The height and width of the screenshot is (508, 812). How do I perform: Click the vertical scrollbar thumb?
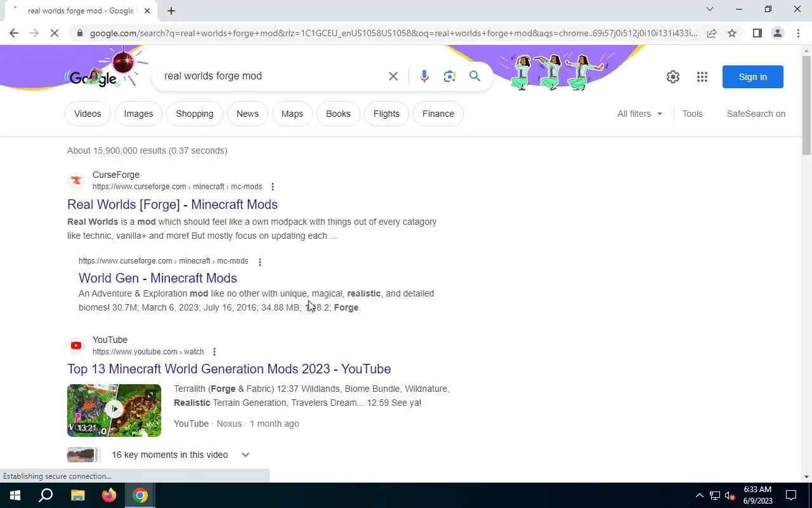point(806,105)
